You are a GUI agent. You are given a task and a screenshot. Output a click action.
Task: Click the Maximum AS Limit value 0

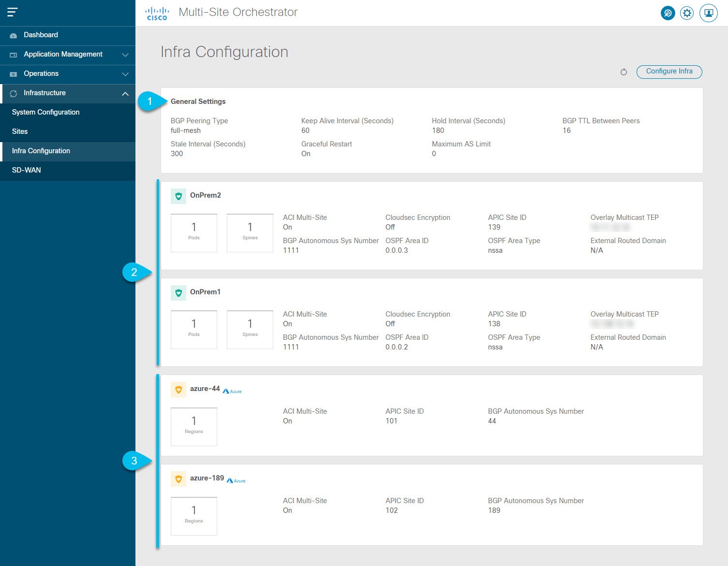point(434,154)
